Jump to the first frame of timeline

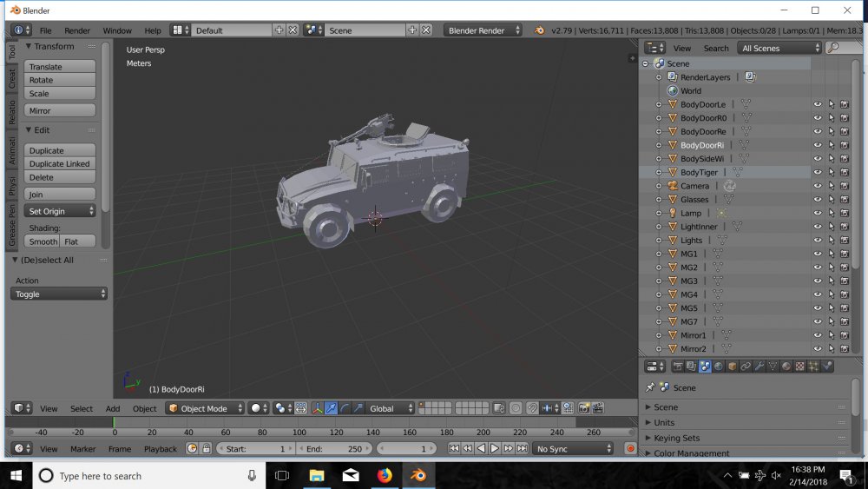click(454, 448)
